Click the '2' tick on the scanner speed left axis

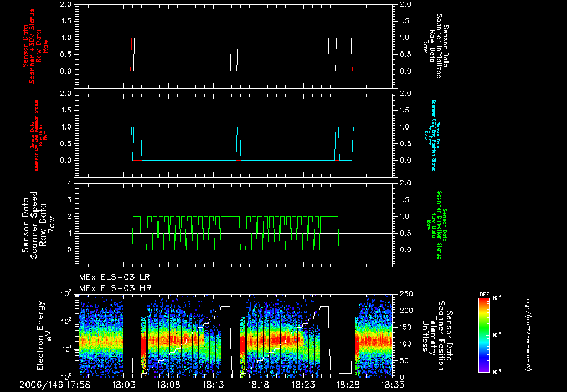pos(69,216)
